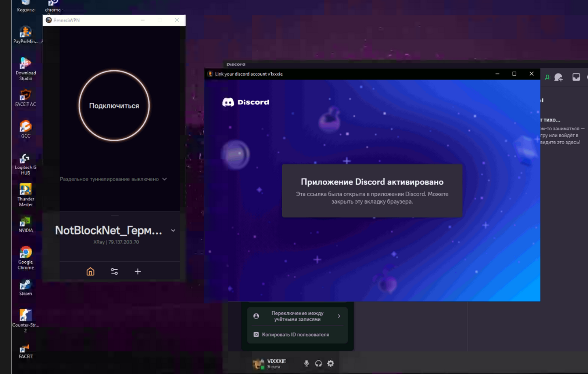The width and height of the screenshot is (588, 374).
Task: Open the NVIDIA desktop shortcut
Action: (26, 224)
